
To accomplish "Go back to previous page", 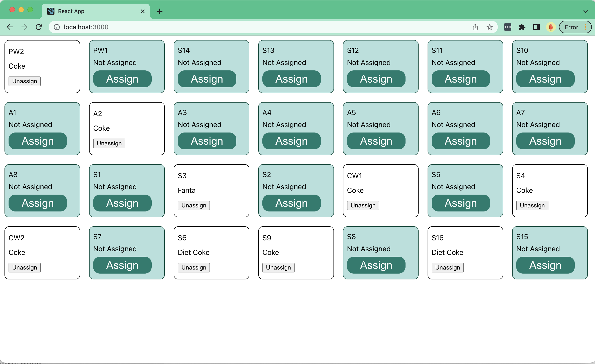I will [10, 27].
